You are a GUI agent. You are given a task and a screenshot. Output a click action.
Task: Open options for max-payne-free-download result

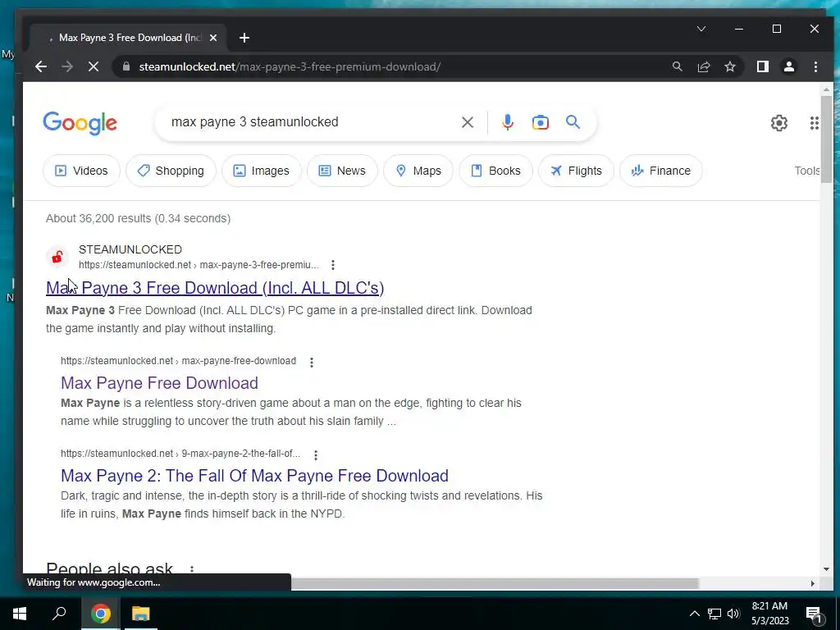311,362
